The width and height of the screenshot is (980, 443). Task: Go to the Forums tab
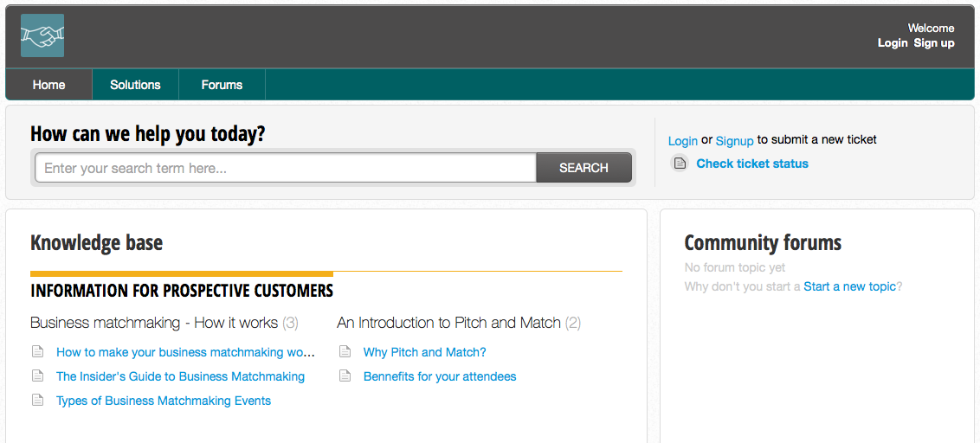pos(222,84)
